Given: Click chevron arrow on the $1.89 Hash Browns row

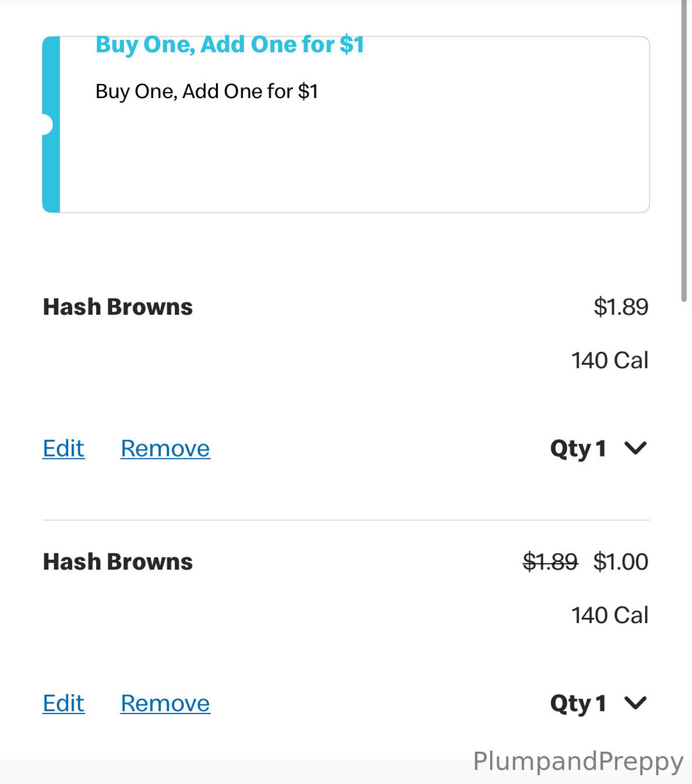Looking at the screenshot, I should pos(635,448).
